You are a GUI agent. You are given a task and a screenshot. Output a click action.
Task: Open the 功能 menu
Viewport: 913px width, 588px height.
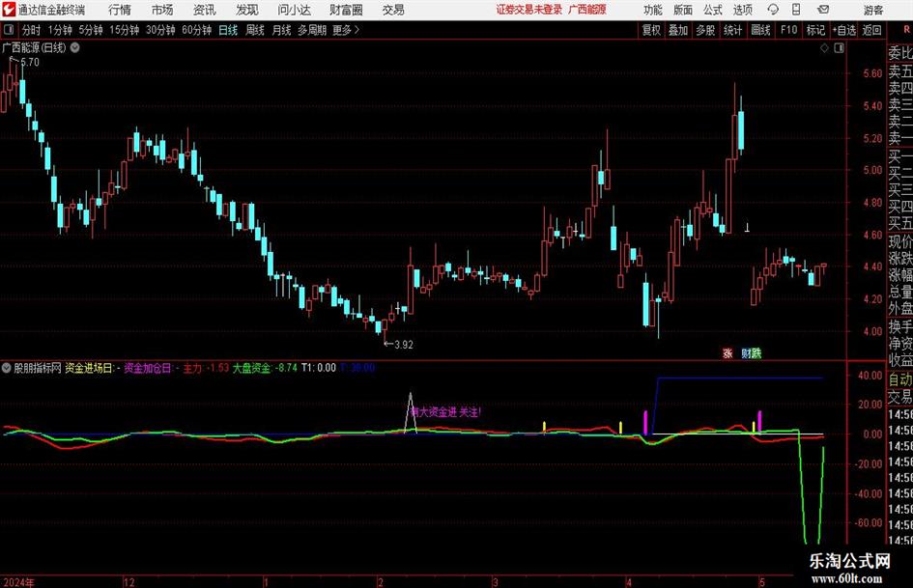click(x=653, y=10)
